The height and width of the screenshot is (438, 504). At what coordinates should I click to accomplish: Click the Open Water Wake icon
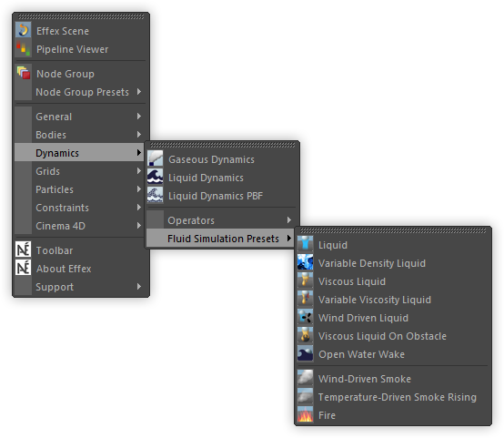tap(305, 353)
